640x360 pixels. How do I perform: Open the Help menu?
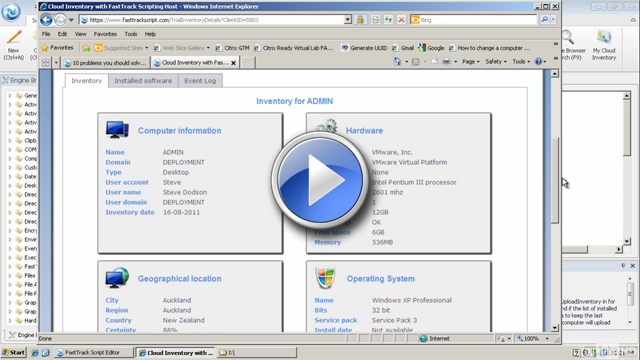[x=150, y=34]
